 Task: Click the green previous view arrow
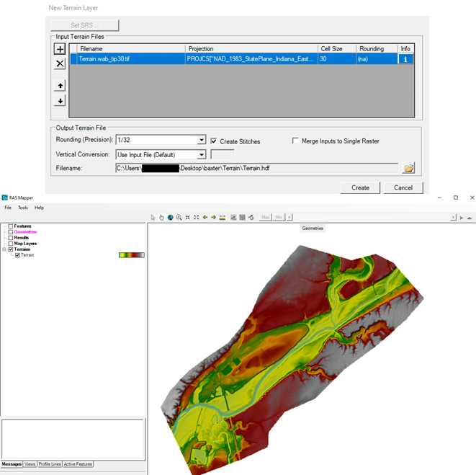click(x=205, y=217)
